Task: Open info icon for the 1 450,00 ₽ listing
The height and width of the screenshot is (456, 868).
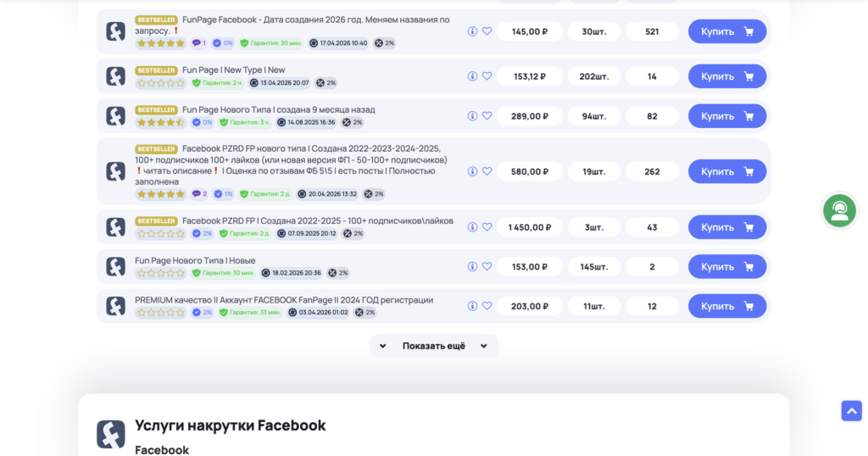Action: (472, 227)
